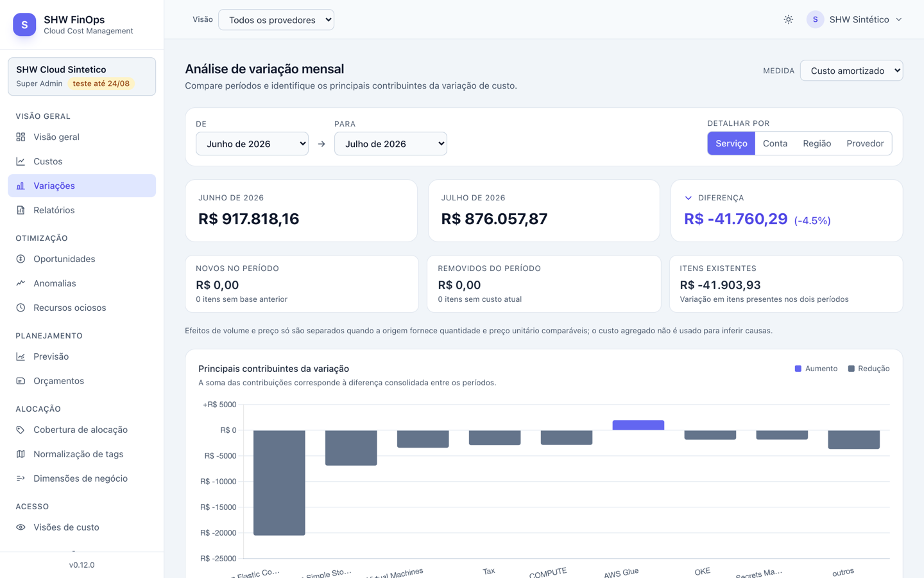
Task: Open the SHW Cloud Sintetico tenant card
Action: click(82, 76)
